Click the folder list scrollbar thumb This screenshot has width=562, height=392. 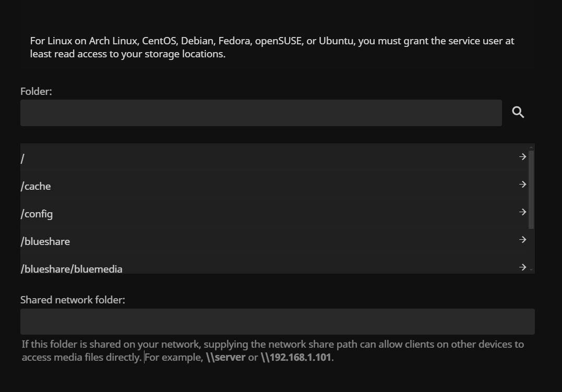coord(531,189)
